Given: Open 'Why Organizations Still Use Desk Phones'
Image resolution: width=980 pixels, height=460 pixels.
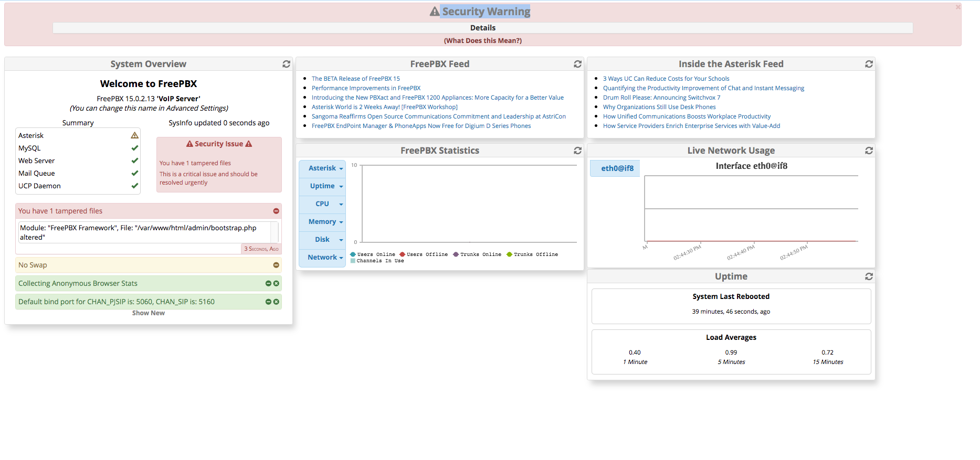Looking at the screenshot, I should point(659,107).
